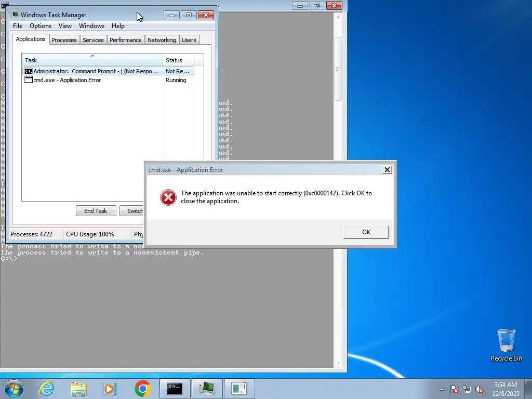
Task: Sort by the Status column header
Action: pyautogui.click(x=179, y=60)
